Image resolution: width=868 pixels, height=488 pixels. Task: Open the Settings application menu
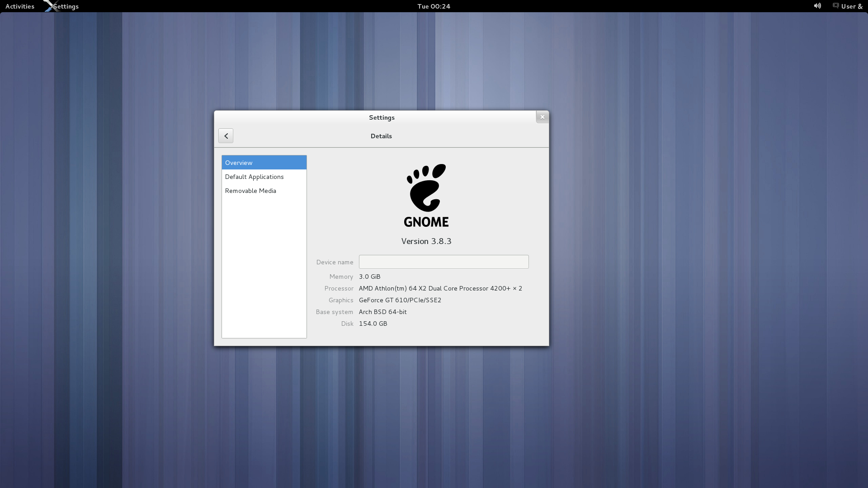pyautogui.click(x=66, y=6)
